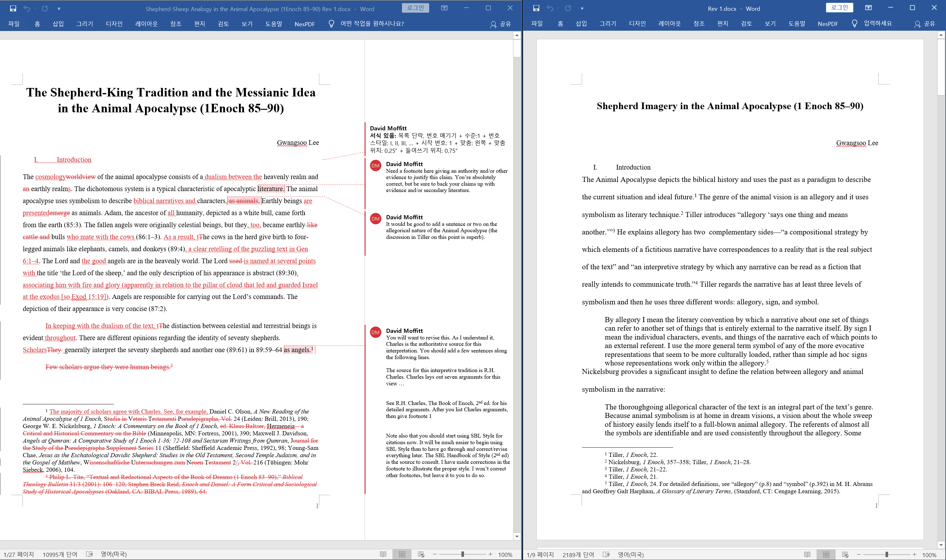
Task: Click zoom out minus in left window
Action: 435,554
